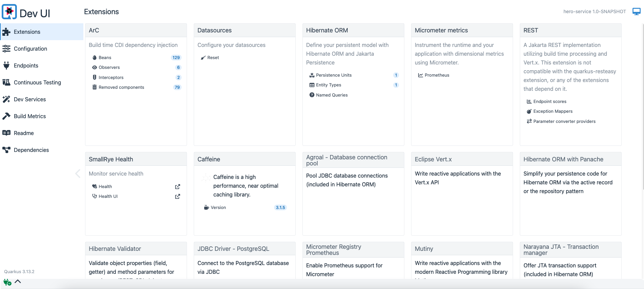This screenshot has height=289, width=644.
Task: Open the Entity Types link
Action: [x=328, y=85]
